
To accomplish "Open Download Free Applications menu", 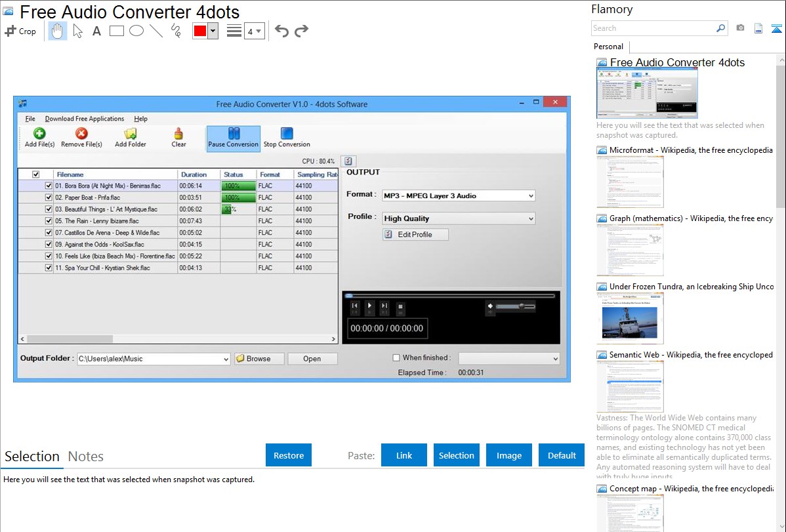I will pyautogui.click(x=84, y=119).
